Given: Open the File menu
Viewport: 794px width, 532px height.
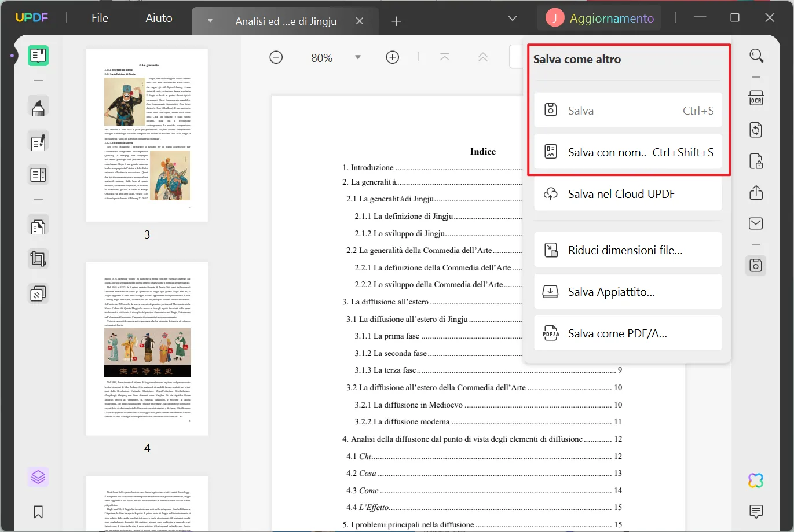Looking at the screenshot, I should point(99,17).
